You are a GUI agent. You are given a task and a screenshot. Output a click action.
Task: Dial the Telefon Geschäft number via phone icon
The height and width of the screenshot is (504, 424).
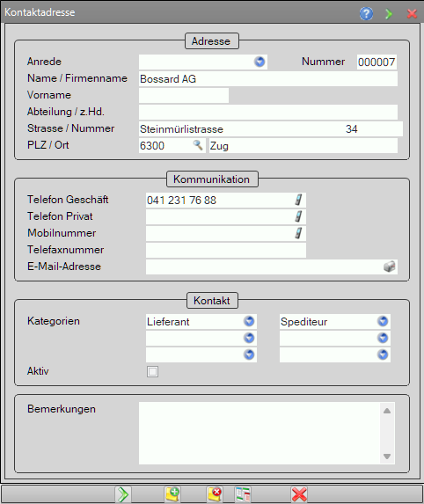[x=298, y=200]
